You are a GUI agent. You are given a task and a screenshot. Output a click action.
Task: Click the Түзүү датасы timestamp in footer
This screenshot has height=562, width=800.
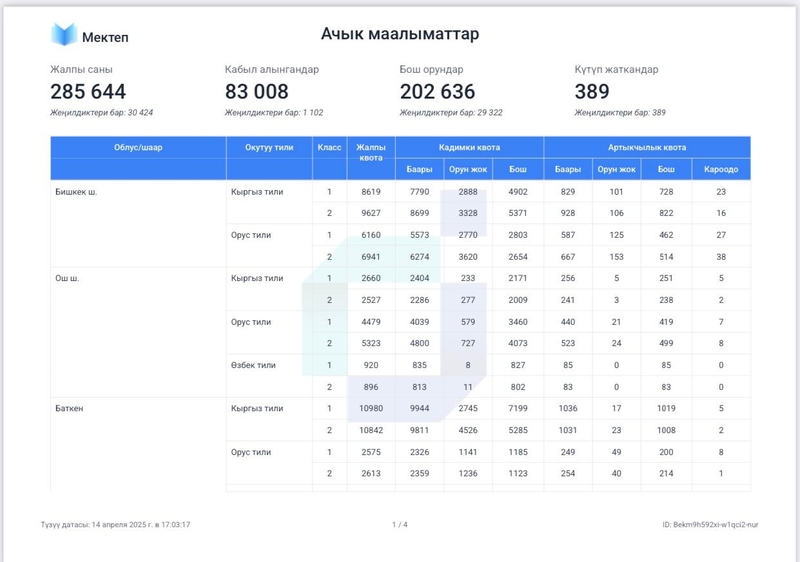[x=115, y=524]
